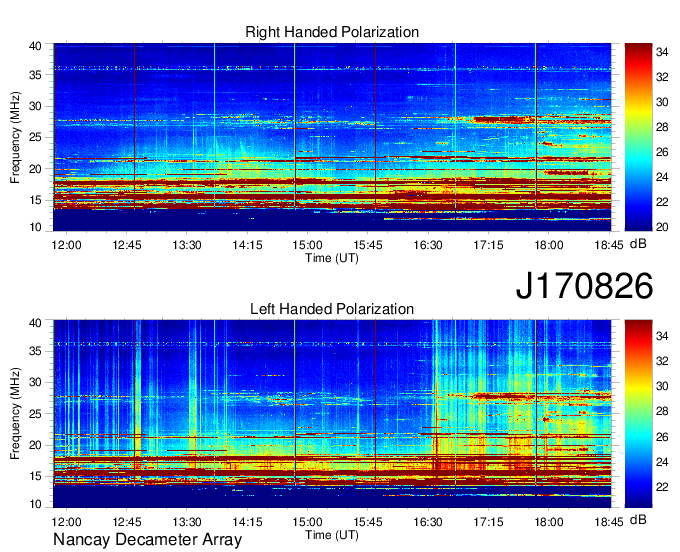Click '10' MHz tick on Right Handed frequency axis
The image size is (680, 552).
[x=36, y=227]
